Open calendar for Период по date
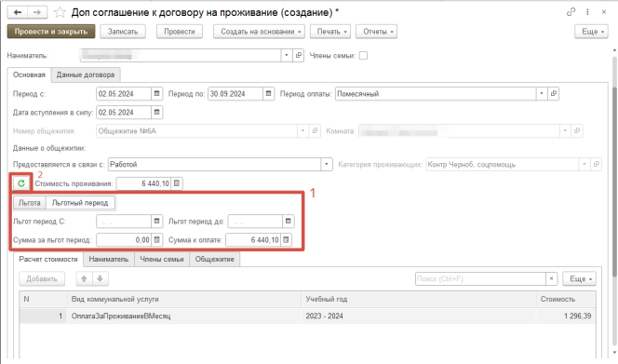Viewport: 618px width, 364px height. coord(268,93)
